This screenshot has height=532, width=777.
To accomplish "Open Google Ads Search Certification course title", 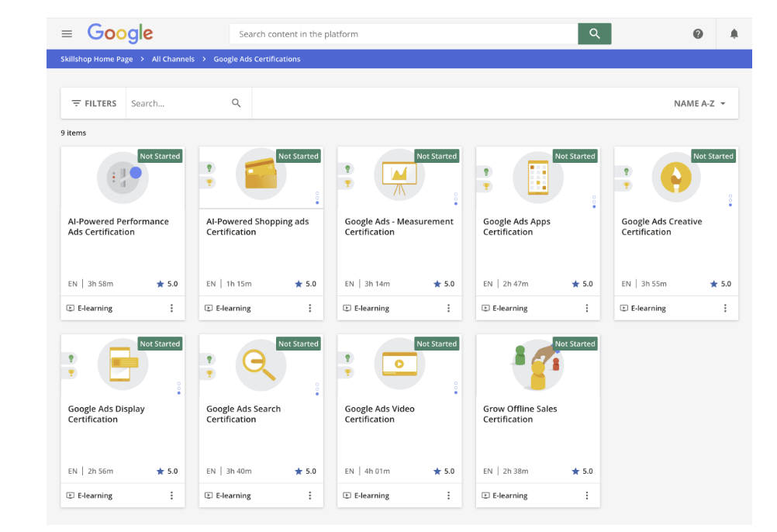I will 243,414.
